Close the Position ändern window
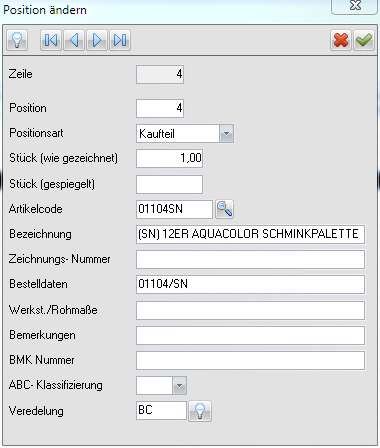380x448 pixels. click(x=355, y=6)
